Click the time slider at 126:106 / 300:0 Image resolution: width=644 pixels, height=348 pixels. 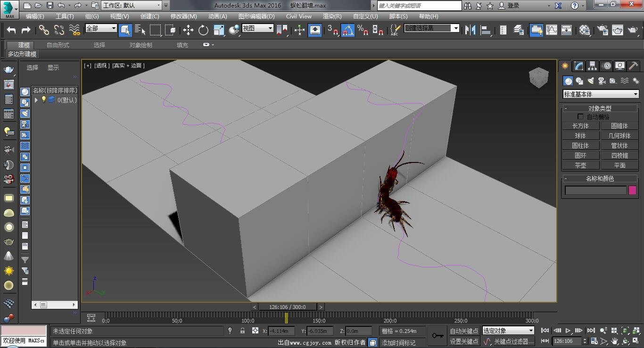(x=288, y=307)
